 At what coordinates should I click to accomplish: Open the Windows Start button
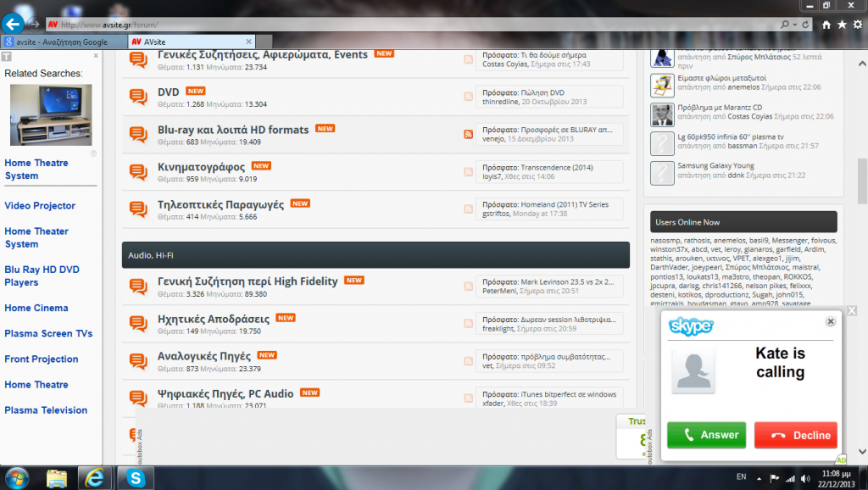tap(17, 478)
